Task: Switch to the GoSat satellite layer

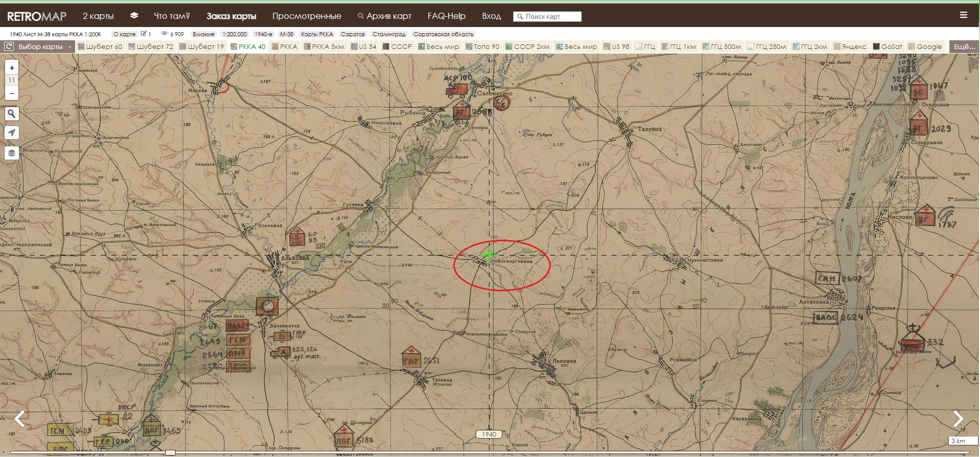Action: (x=888, y=46)
